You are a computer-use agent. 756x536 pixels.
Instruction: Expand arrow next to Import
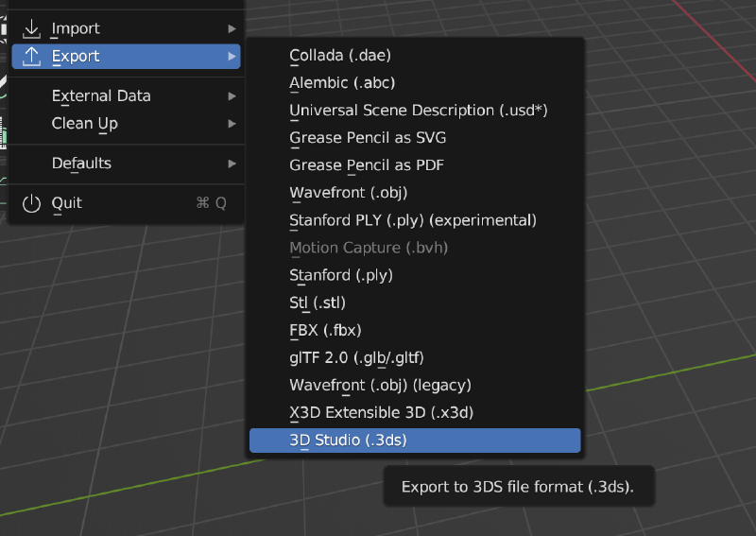[232, 29]
